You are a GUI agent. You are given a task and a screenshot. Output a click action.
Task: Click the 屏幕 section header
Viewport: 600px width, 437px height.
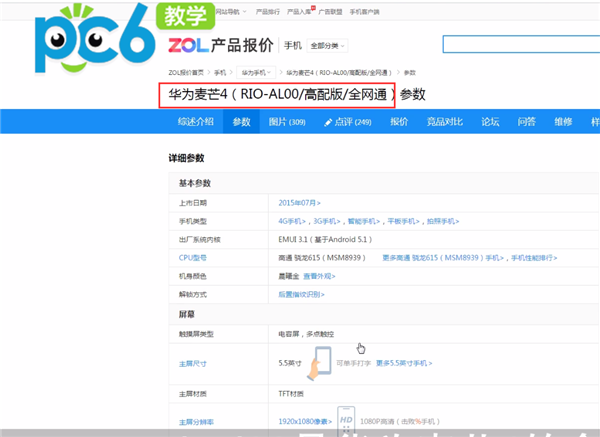coord(187,315)
